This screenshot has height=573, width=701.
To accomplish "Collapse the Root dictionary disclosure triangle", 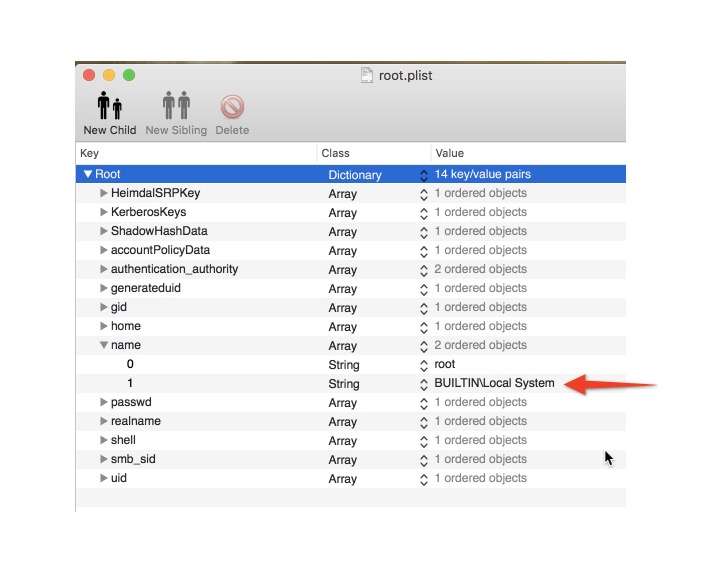I will pyautogui.click(x=88, y=174).
